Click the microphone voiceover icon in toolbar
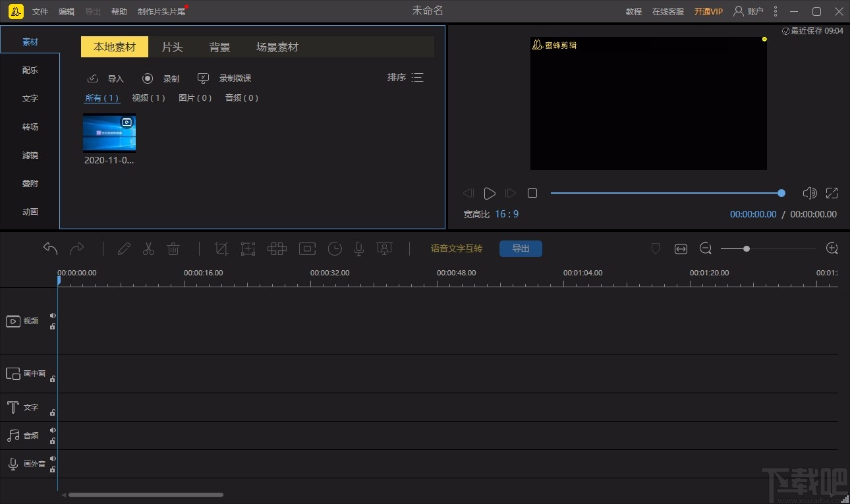 pos(359,248)
